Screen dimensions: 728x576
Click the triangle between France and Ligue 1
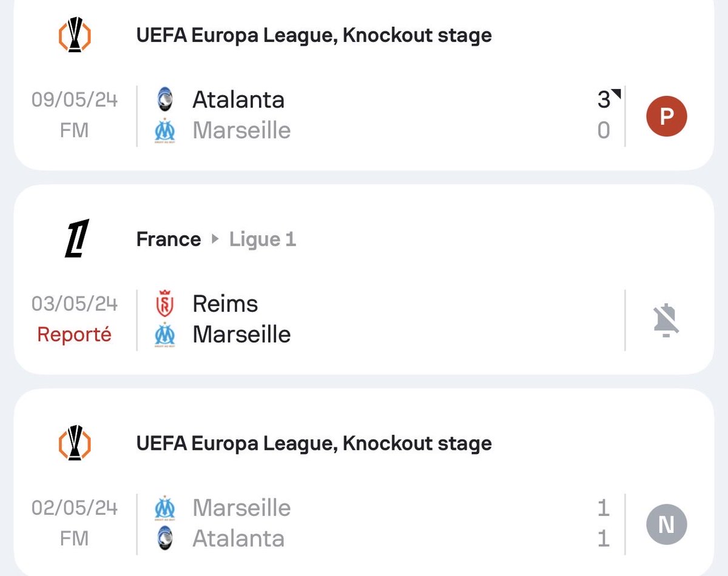[215, 239]
